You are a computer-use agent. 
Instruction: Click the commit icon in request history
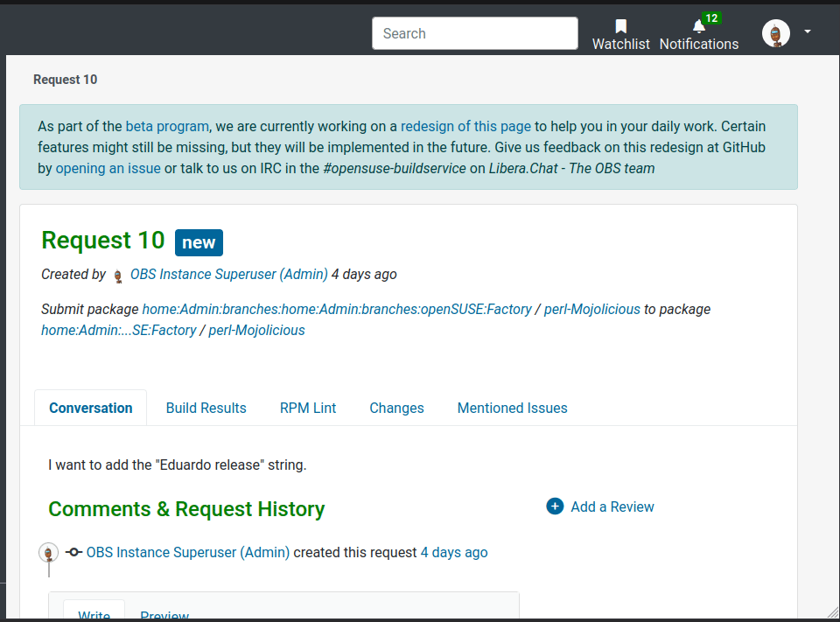click(73, 553)
